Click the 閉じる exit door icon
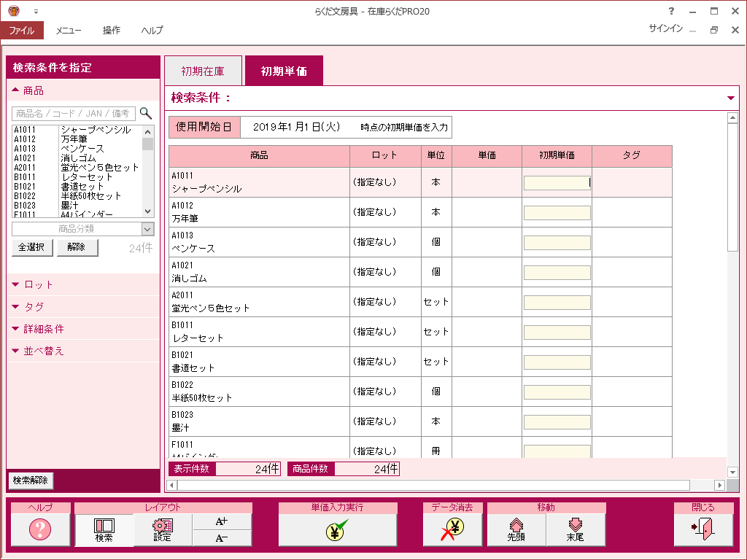The width and height of the screenshot is (747, 560). (703, 529)
